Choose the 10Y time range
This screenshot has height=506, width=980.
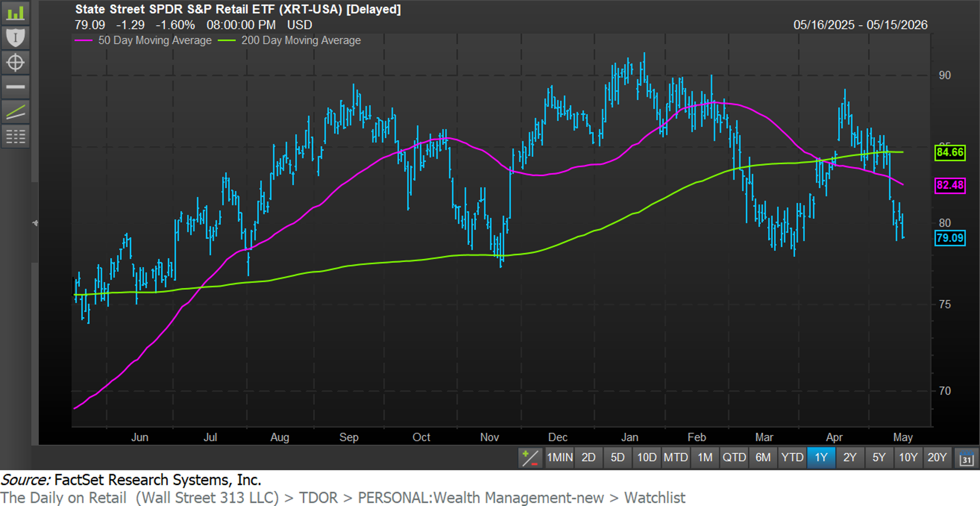[x=908, y=457]
